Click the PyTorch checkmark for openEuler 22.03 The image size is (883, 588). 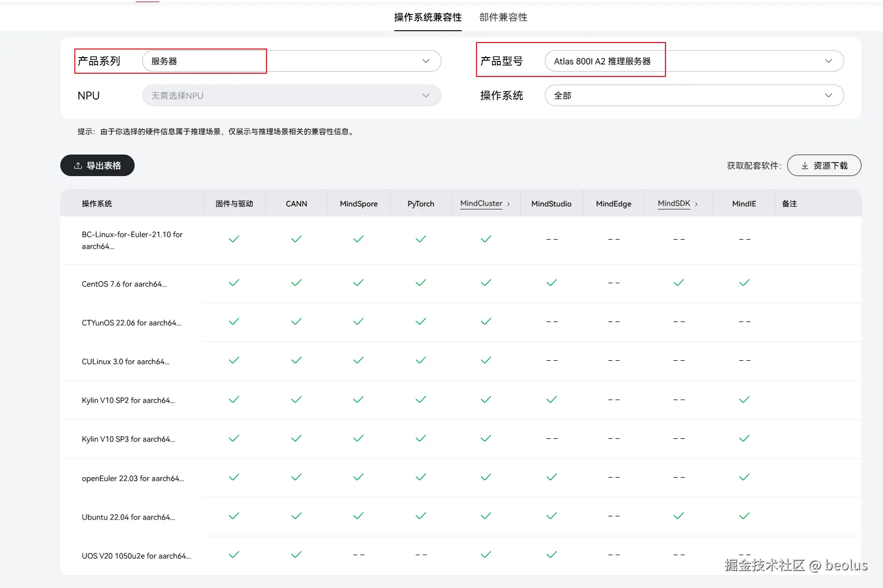(x=421, y=477)
